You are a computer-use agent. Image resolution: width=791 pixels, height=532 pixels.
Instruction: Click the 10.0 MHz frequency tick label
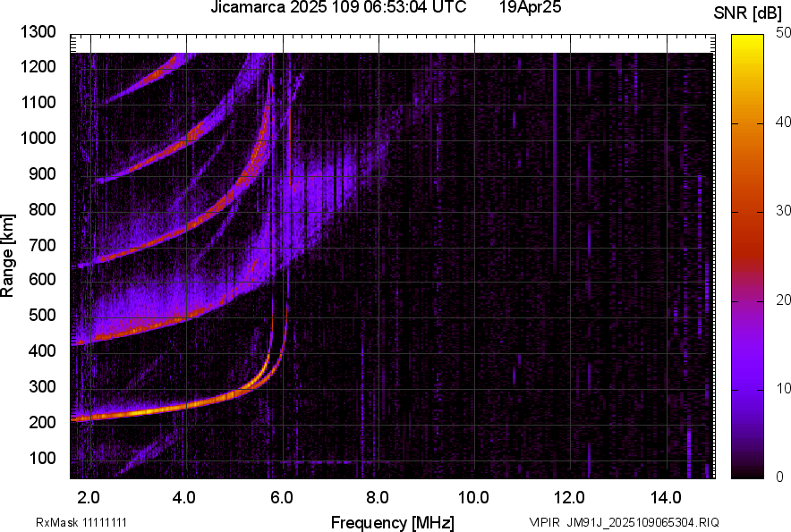click(473, 496)
